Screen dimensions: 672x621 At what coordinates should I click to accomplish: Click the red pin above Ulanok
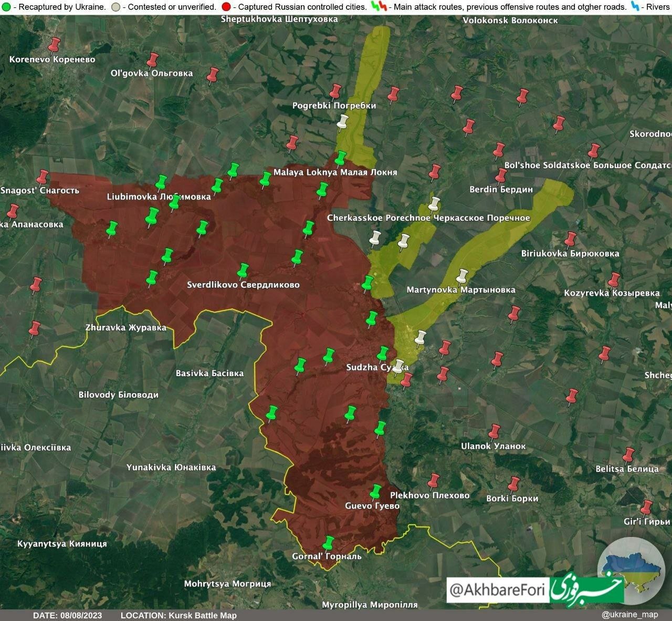click(494, 431)
